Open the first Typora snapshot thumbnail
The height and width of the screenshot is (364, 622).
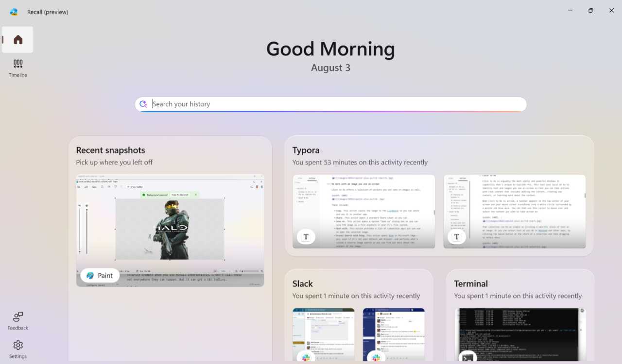364,212
